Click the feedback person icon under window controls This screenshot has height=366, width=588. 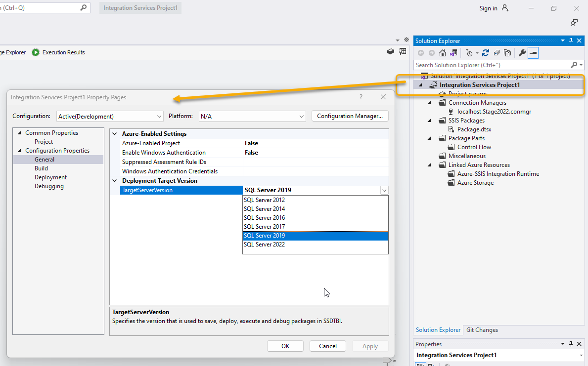coord(574,23)
